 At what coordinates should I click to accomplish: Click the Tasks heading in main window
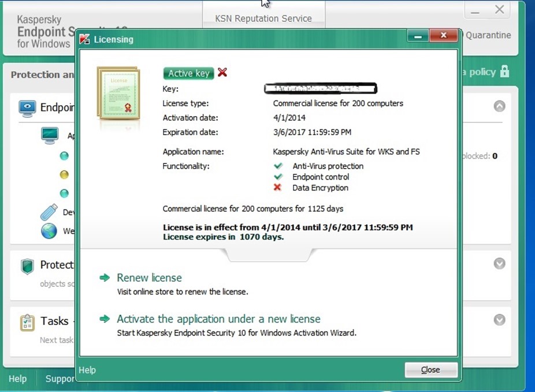[x=54, y=321]
